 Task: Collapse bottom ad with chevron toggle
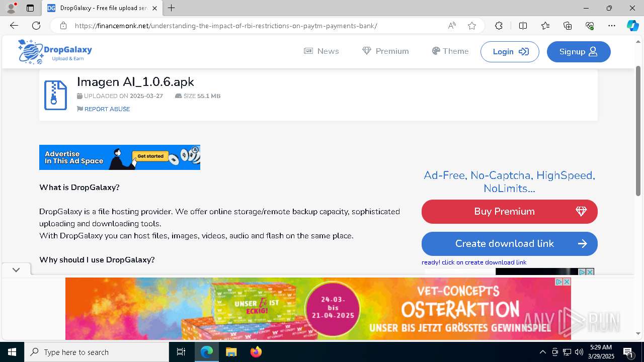[x=16, y=270]
